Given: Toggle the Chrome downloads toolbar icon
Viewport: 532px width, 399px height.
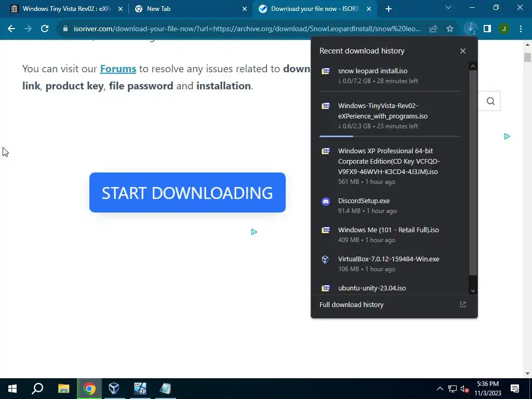Looking at the screenshot, I should pyautogui.click(x=471, y=29).
